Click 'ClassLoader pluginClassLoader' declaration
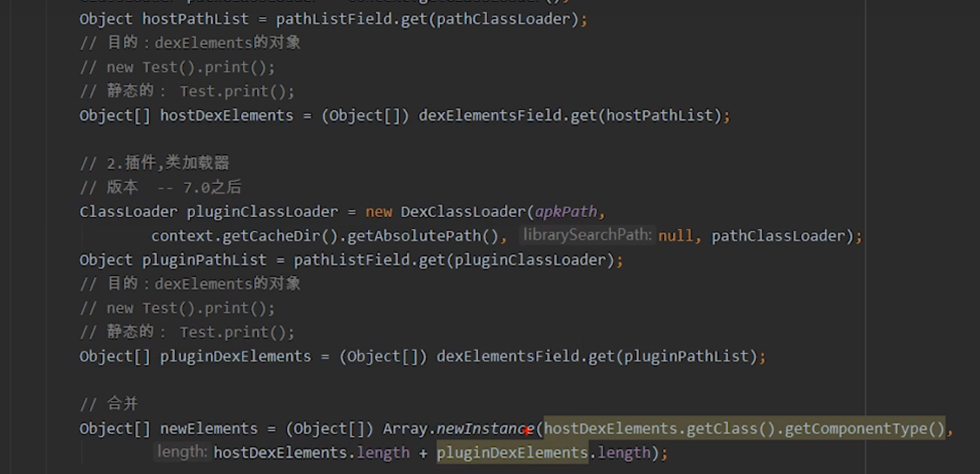The height and width of the screenshot is (474, 980). tap(209, 212)
